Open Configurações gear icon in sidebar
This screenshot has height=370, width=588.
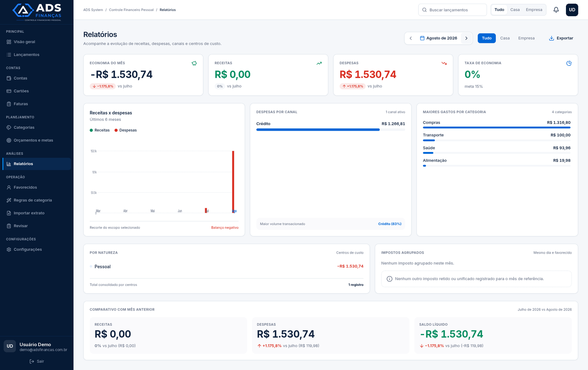coord(9,249)
